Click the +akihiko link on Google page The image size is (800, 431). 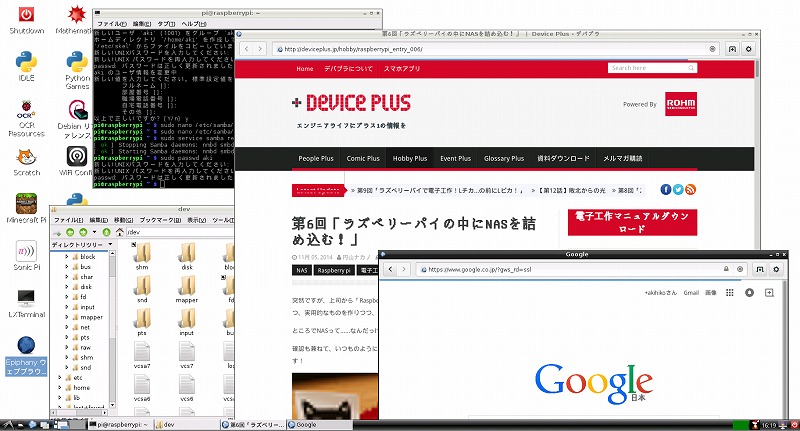tap(660, 293)
